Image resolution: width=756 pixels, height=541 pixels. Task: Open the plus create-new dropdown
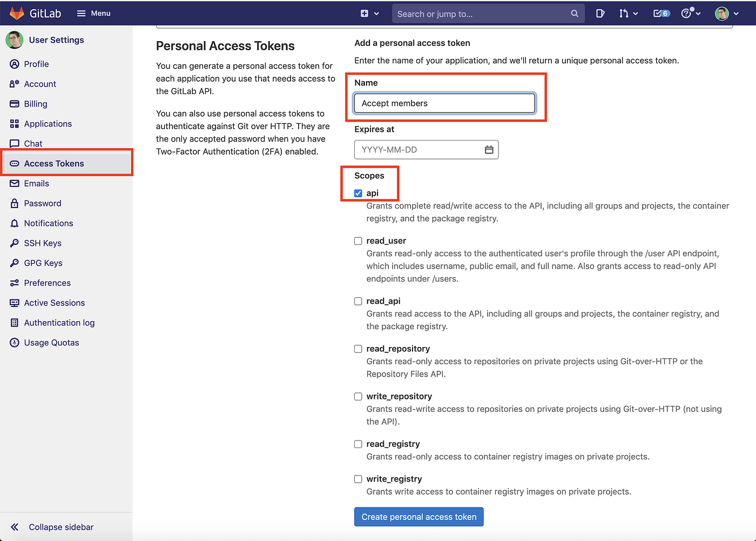pyautogui.click(x=366, y=13)
